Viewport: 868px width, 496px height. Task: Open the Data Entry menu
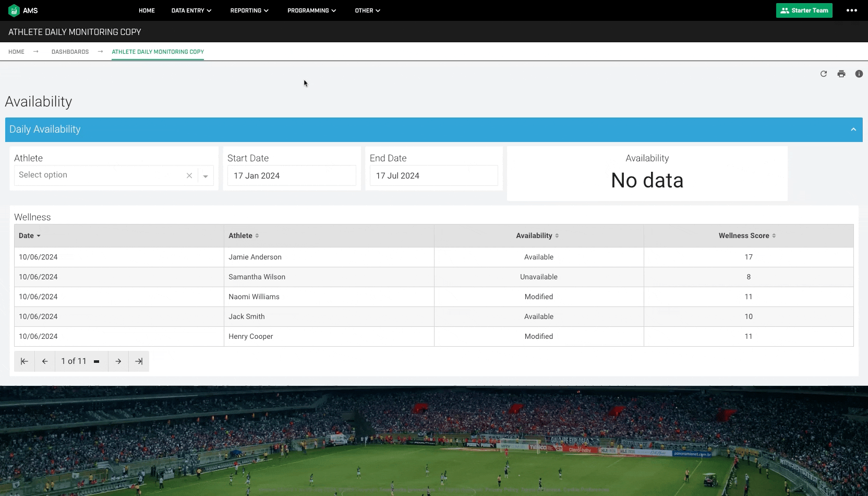click(191, 10)
